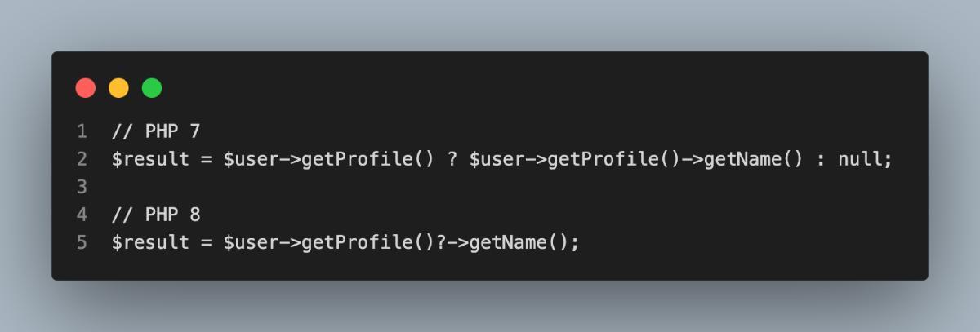Click the yellow minimize dot
This screenshot has width=980, height=332.
(x=118, y=87)
